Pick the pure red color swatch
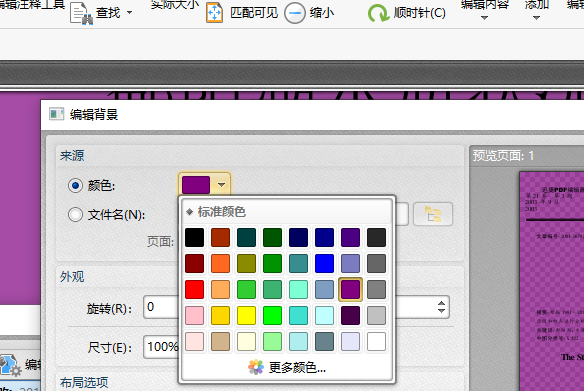 (194, 290)
